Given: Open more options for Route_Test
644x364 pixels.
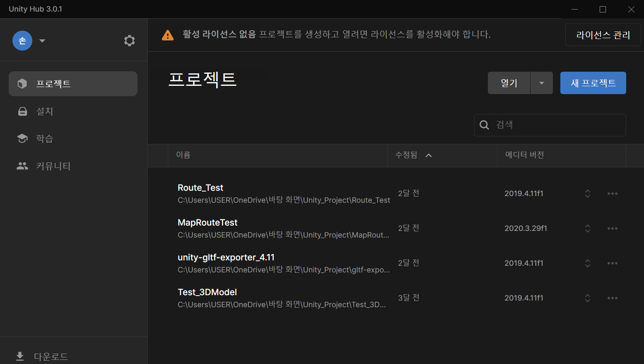Looking at the screenshot, I should tap(613, 194).
